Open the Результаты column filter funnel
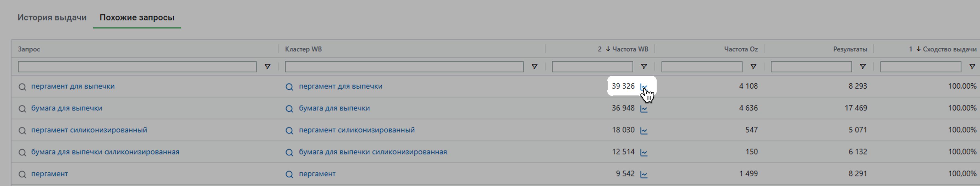 click(862, 66)
